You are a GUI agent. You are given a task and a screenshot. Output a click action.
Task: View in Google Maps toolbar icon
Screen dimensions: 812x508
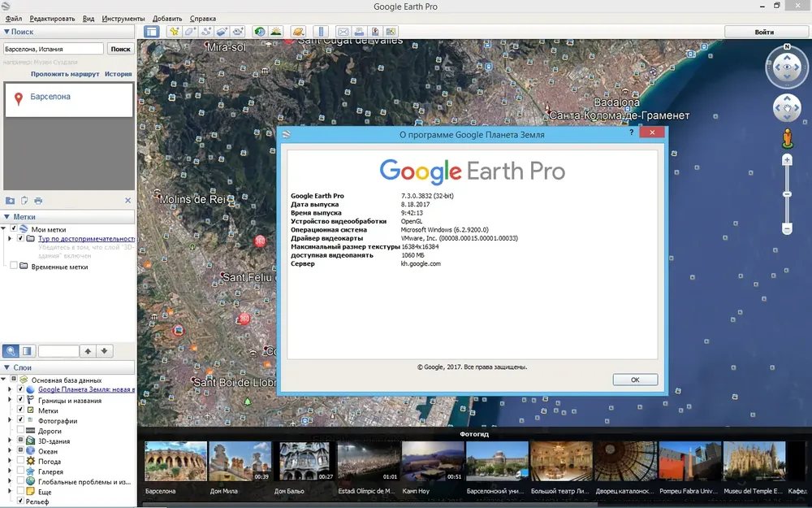click(x=391, y=32)
